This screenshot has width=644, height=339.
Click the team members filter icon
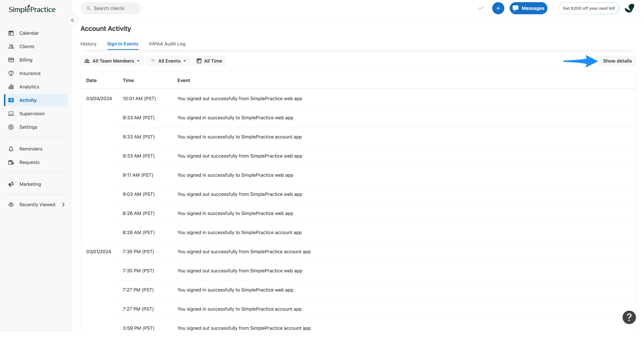[x=87, y=61]
